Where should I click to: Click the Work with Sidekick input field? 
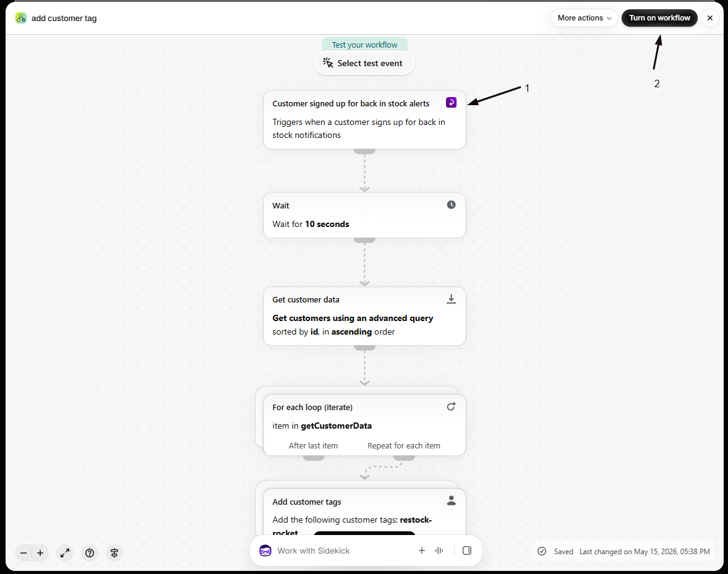point(343,550)
